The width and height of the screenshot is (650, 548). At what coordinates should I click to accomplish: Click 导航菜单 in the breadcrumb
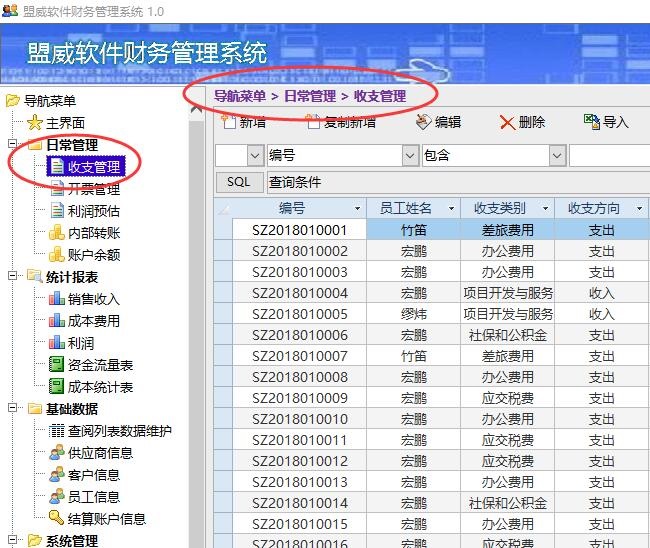(x=240, y=96)
